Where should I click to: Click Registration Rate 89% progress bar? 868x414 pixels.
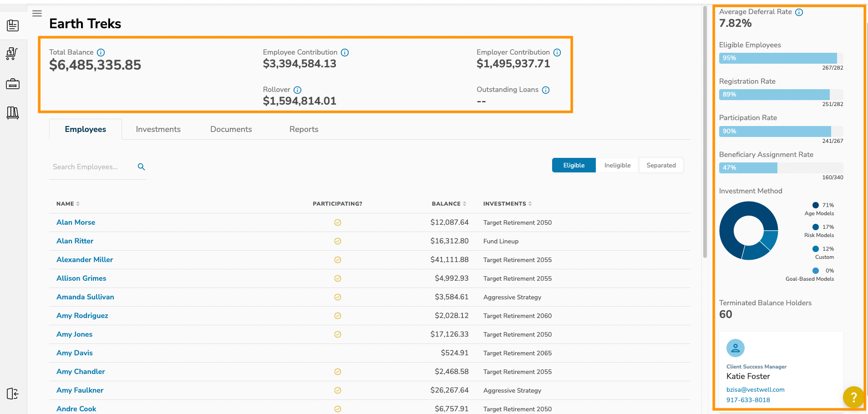[781, 94]
